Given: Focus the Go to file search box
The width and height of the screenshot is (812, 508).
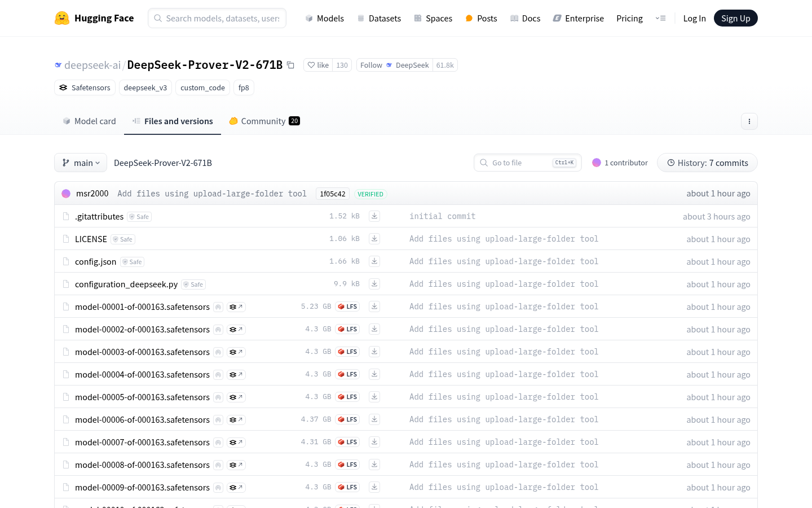Looking at the screenshot, I should pyautogui.click(x=529, y=163).
